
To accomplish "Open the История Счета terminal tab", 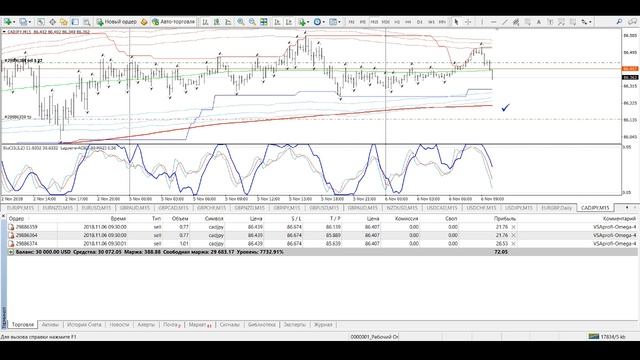I will pos(84,325).
